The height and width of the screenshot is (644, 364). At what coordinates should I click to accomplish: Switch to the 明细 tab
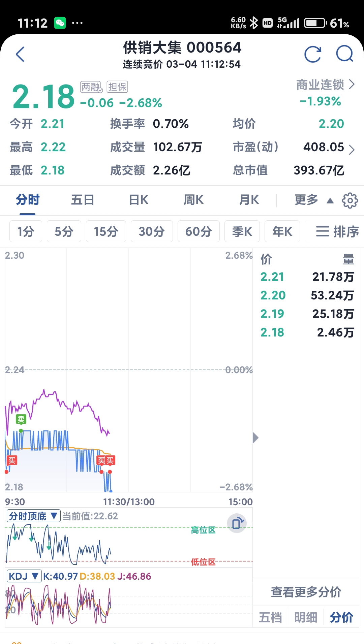306,617
